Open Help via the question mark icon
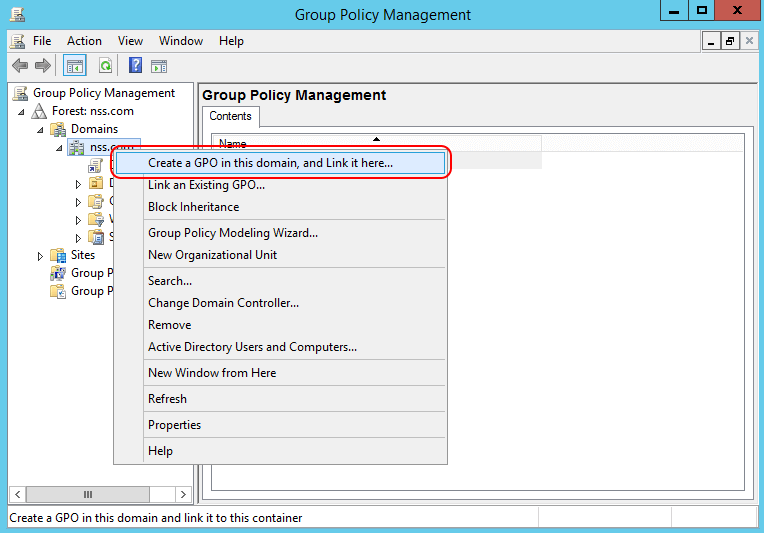 (135, 66)
